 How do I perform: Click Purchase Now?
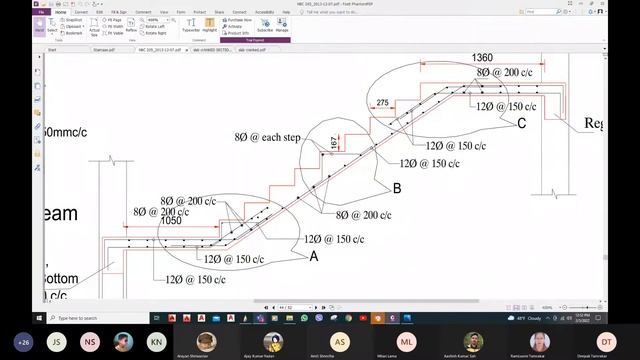click(237, 20)
